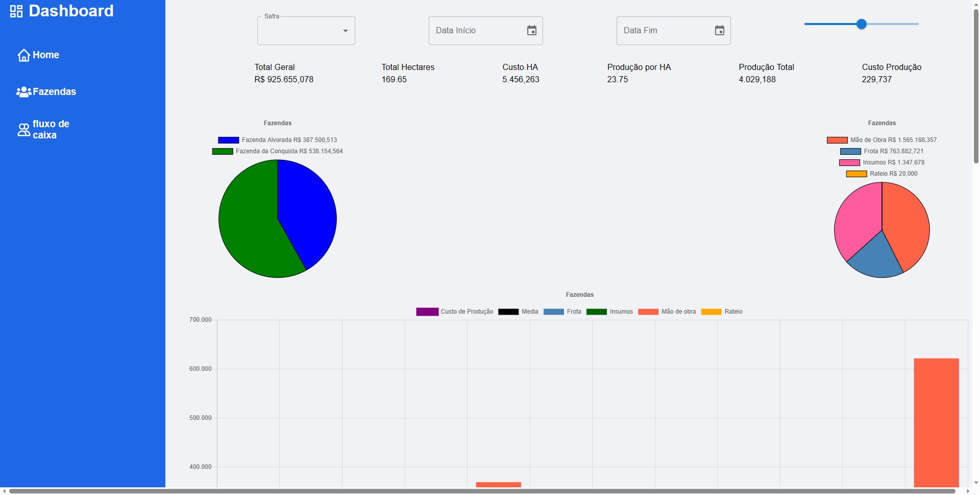Click into the Data Início field

475,31
